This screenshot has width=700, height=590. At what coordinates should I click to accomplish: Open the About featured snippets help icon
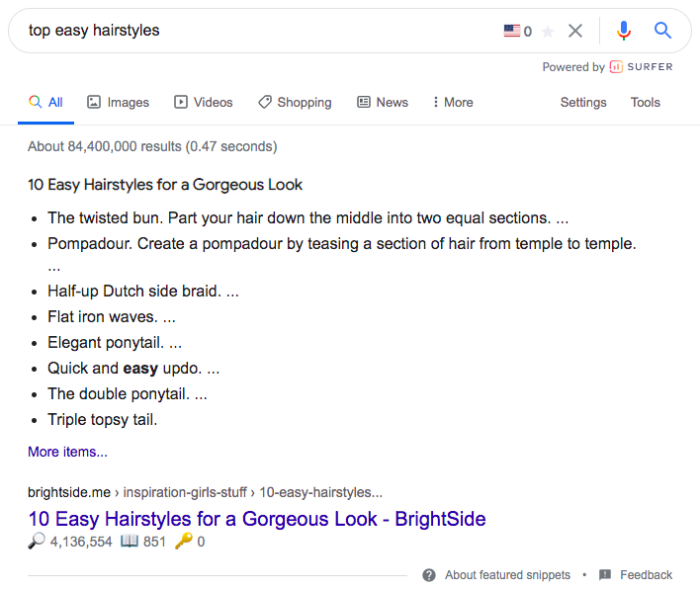tap(429, 575)
